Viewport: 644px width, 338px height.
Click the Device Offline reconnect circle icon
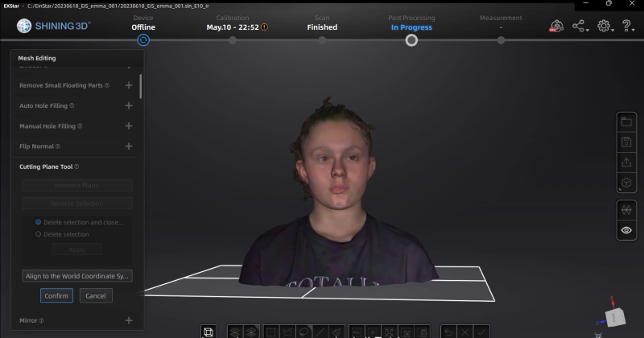(143, 40)
